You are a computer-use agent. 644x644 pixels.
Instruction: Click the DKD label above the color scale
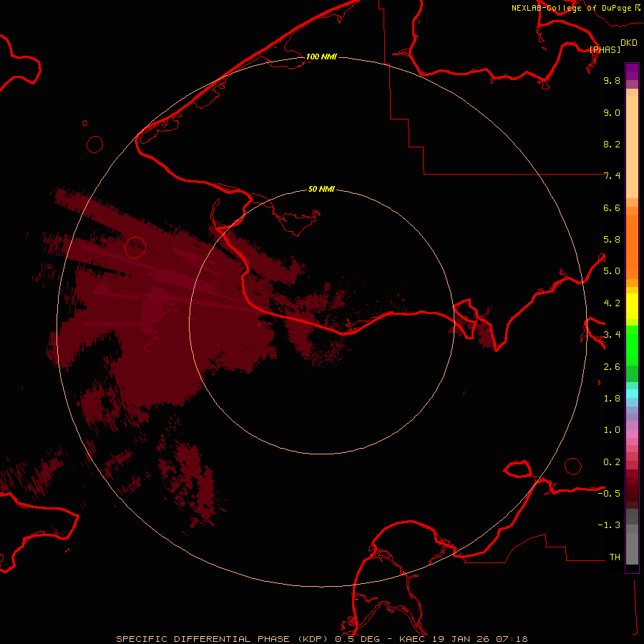629,43
